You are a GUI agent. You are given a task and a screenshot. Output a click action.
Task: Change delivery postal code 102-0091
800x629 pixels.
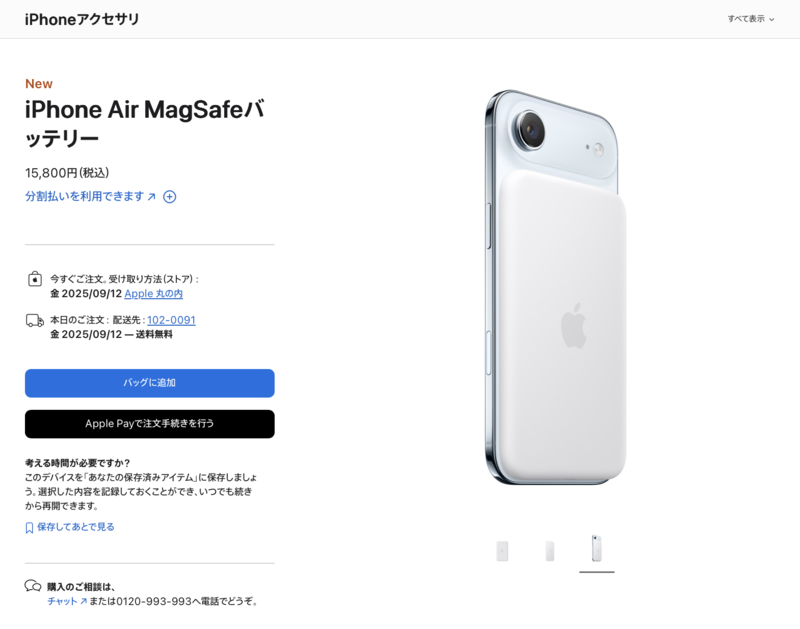171,320
